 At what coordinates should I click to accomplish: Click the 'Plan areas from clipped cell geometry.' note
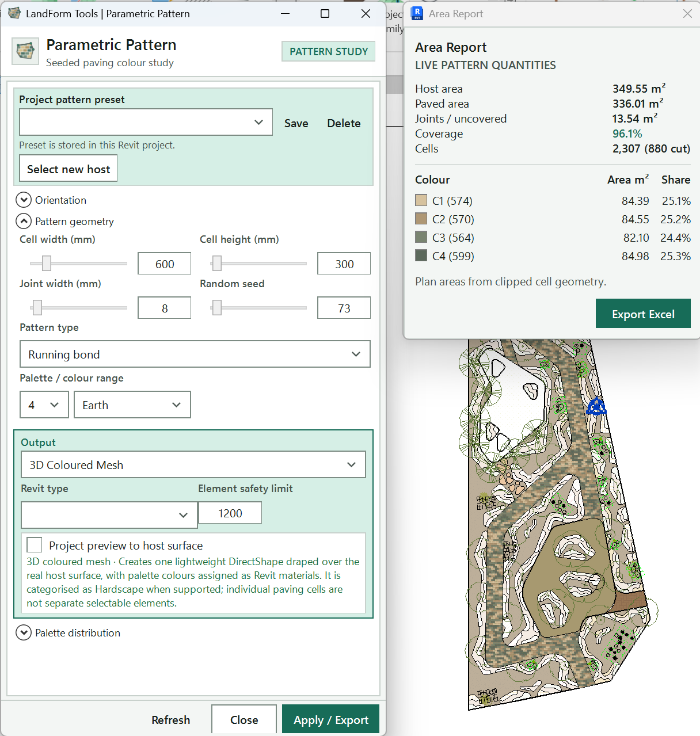click(x=511, y=281)
